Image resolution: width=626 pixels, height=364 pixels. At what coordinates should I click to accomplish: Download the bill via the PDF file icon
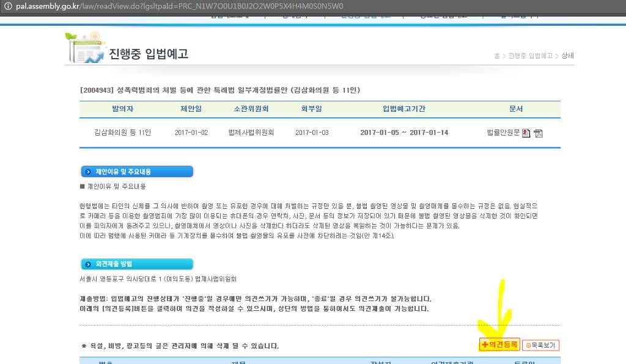click(538, 133)
